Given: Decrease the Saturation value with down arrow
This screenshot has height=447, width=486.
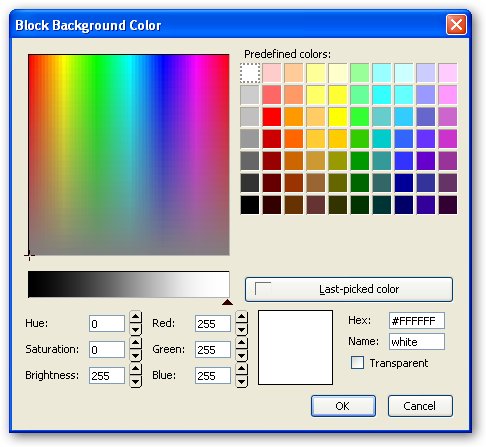Looking at the screenshot, I should [135, 356].
